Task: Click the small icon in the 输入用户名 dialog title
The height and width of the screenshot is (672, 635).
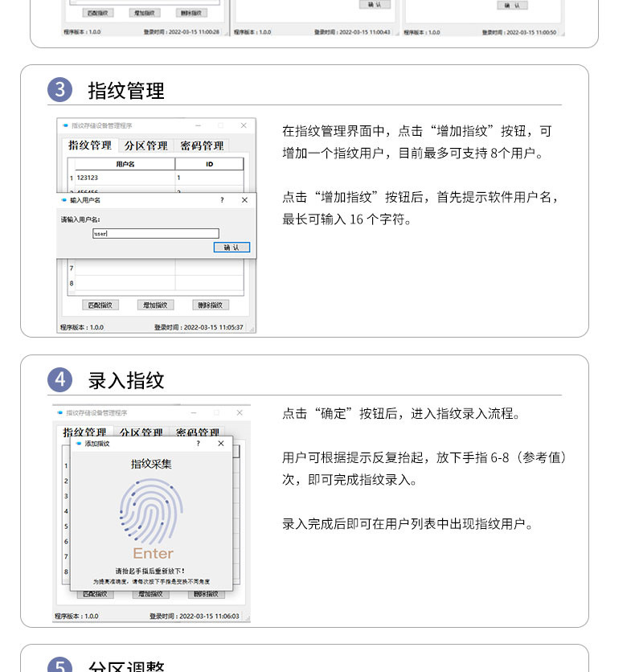Action: [x=64, y=200]
